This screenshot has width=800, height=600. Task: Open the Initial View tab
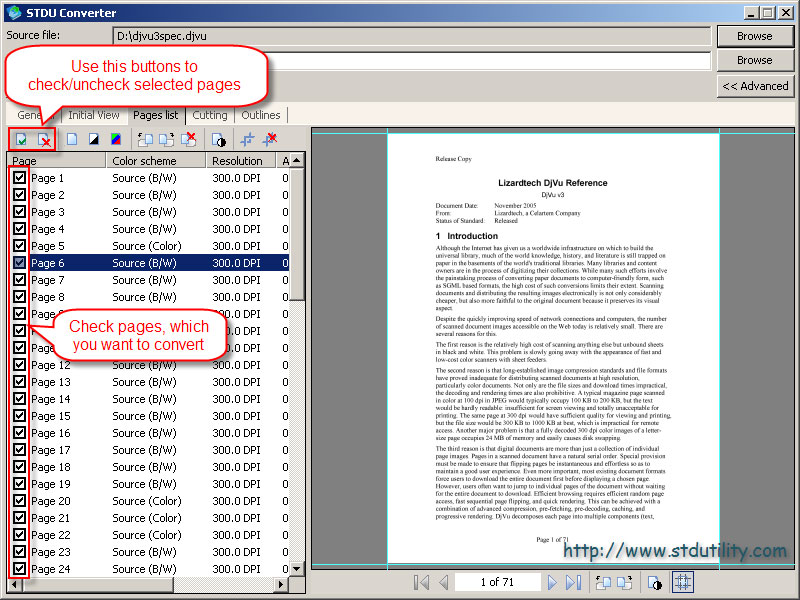click(x=94, y=115)
